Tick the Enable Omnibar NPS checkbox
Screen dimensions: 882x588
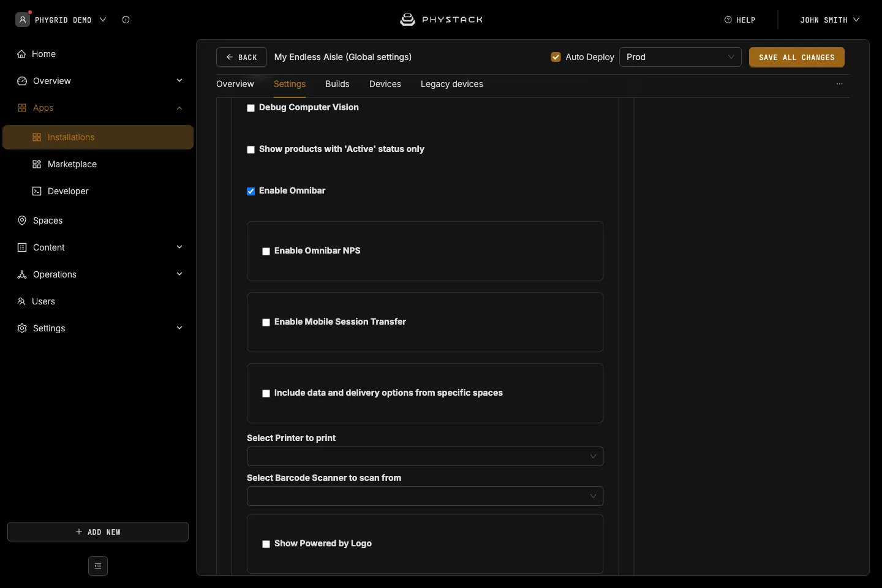[266, 251]
